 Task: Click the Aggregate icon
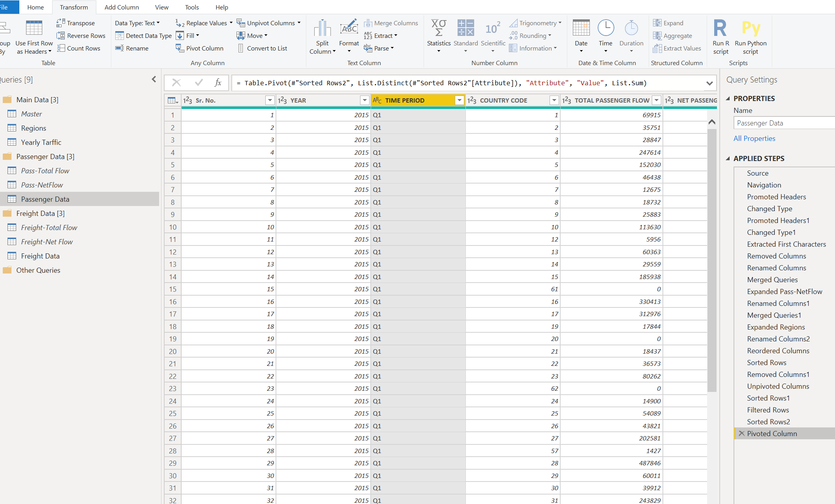(x=657, y=36)
